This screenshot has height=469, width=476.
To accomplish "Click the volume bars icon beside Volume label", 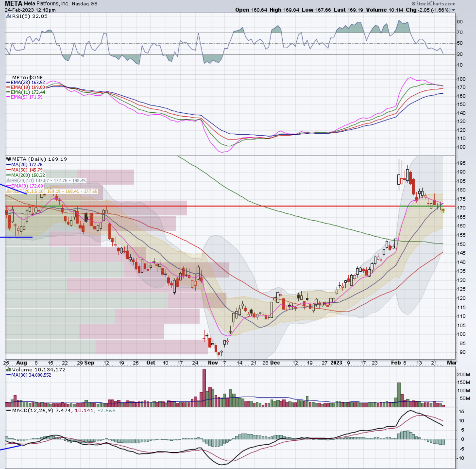I will click(x=8, y=369).
